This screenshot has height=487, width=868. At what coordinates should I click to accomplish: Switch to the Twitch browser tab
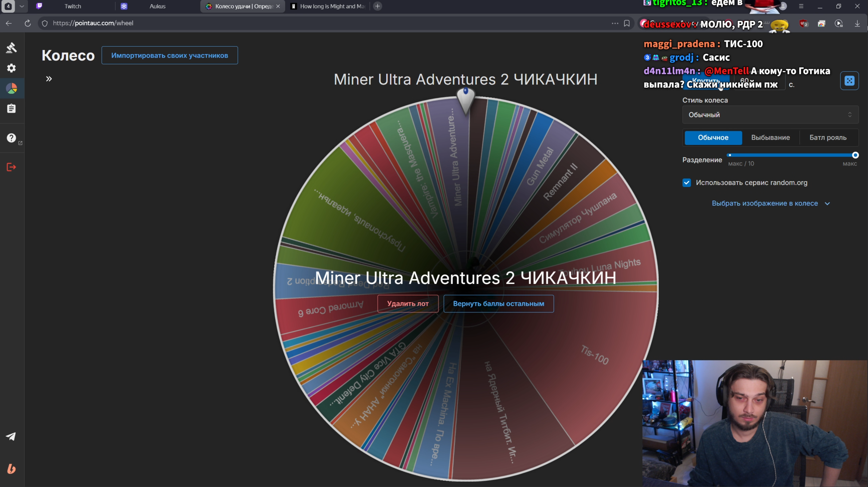point(73,6)
